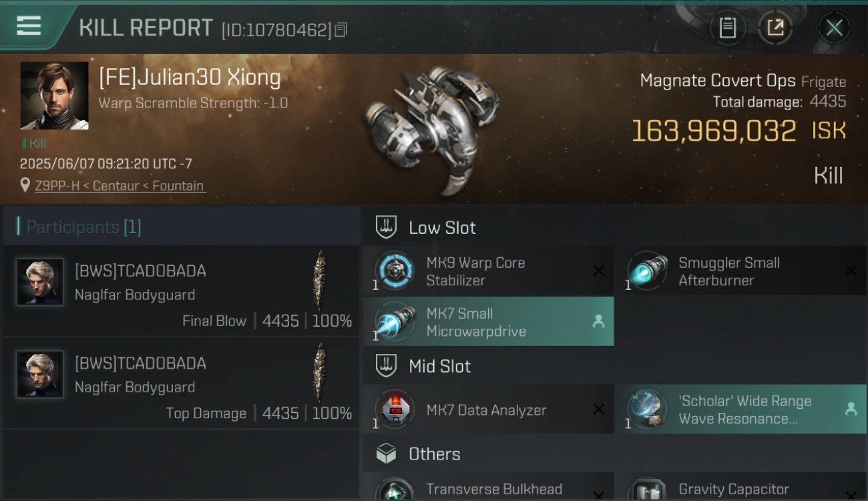Select the MK9 Warp Core Stabilizer icon
The width and height of the screenshot is (868, 501).
pos(394,271)
